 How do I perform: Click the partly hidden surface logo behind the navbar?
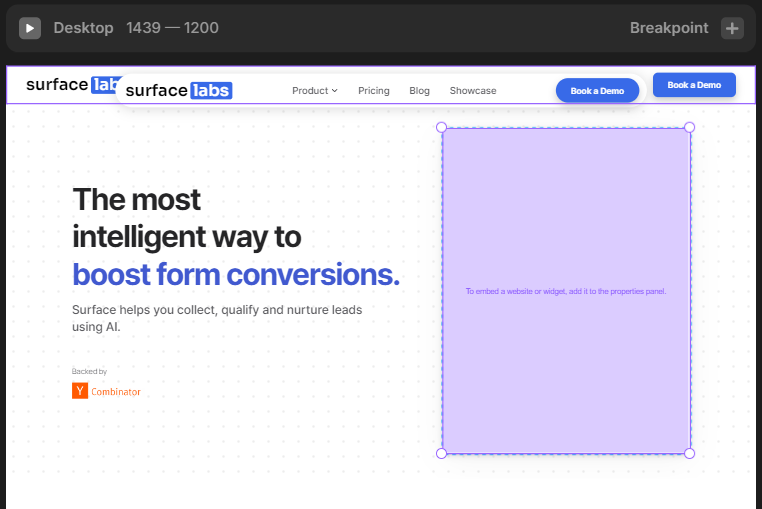72,85
